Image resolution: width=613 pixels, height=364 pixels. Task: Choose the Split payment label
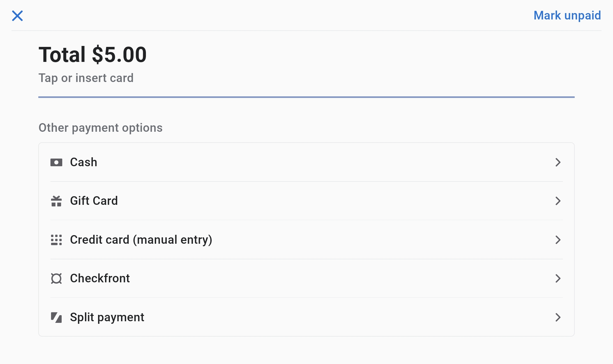107,317
